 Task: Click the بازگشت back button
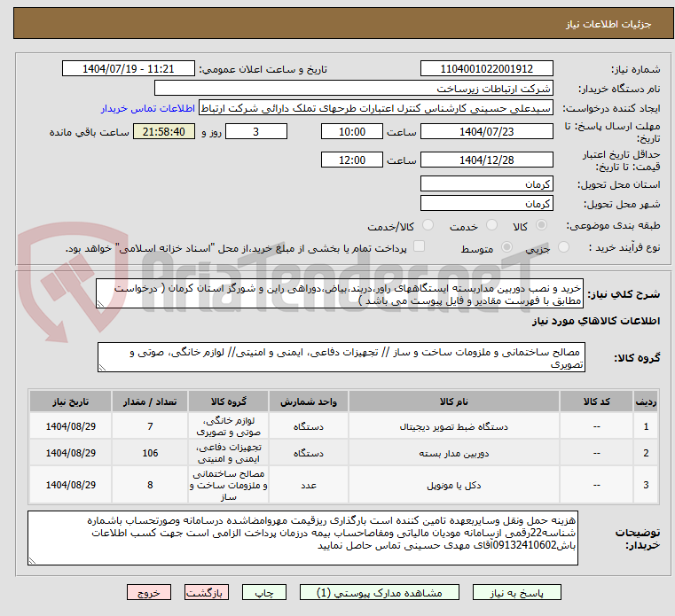coord(207,592)
